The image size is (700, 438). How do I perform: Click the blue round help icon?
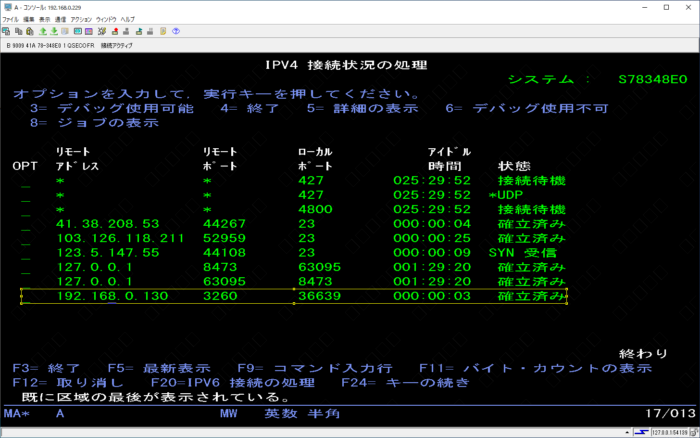pos(176,31)
